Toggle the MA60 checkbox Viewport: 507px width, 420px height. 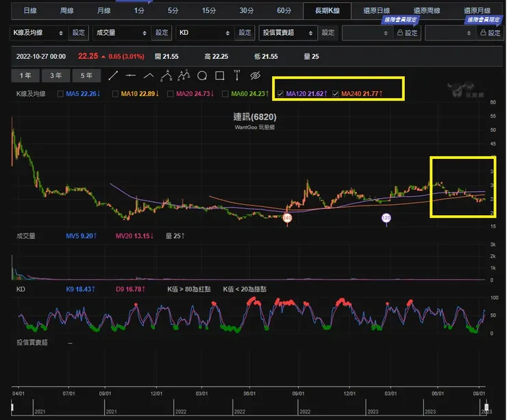coord(225,94)
